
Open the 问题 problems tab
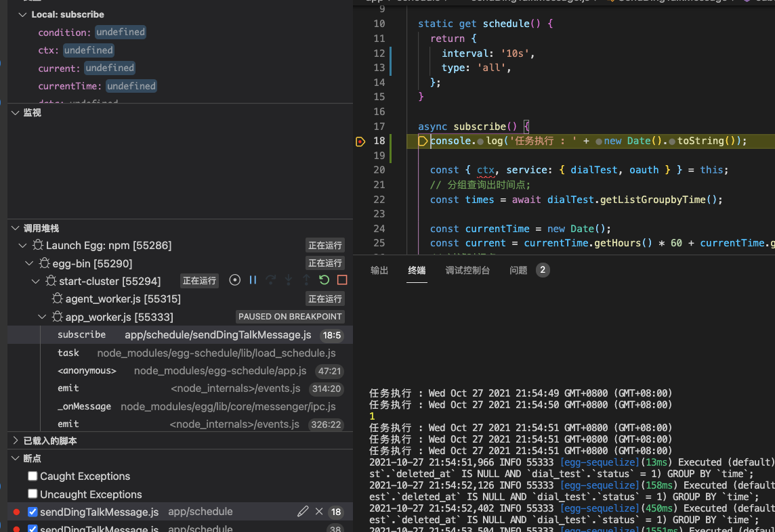518,270
